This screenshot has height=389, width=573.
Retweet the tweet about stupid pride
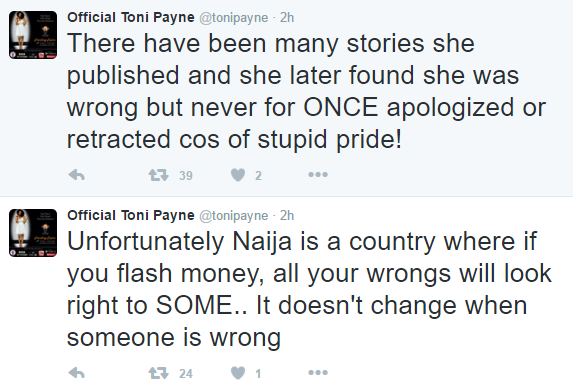pyautogui.click(x=158, y=175)
